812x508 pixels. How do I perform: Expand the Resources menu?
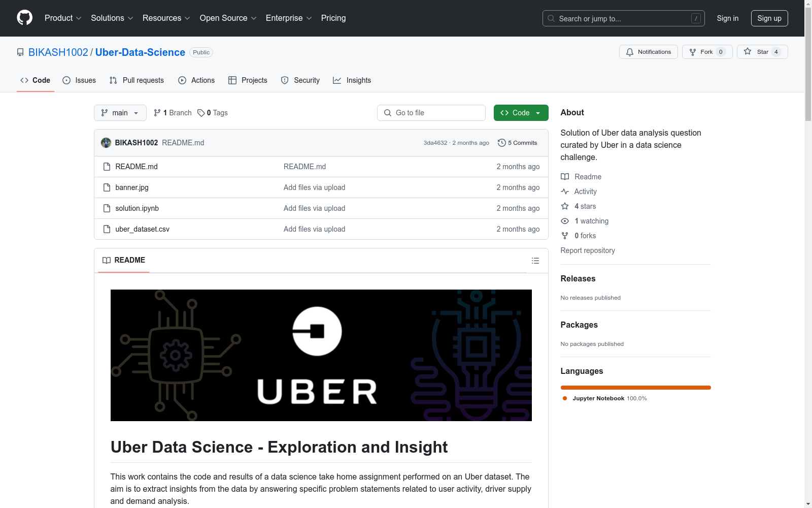pyautogui.click(x=166, y=18)
